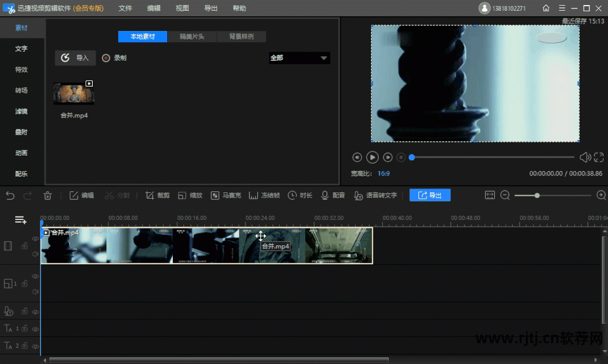608x364 pixels.
Task: Open the 导出 menu in menu bar
Action: [211, 8]
